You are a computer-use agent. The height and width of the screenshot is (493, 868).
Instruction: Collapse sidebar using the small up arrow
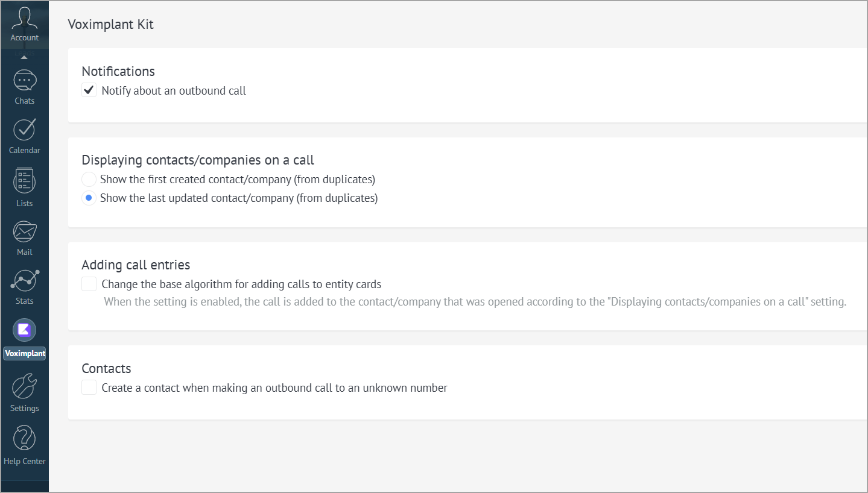tap(24, 58)
